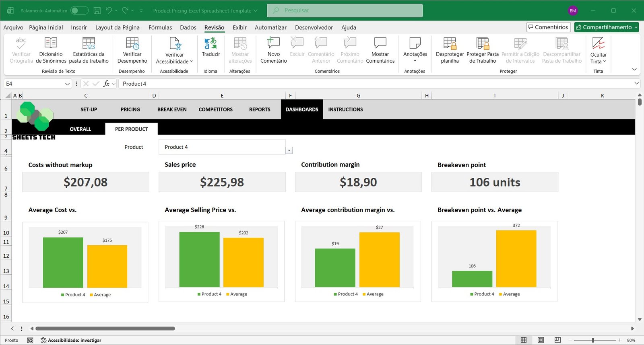Click Verificar Acessibilidade icon
Screen dimensions: 644x345
tap(175, 44)
